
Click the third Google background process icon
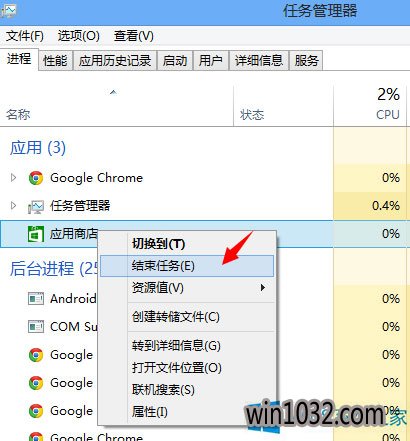pyautogui.click(x=36, y=411)
